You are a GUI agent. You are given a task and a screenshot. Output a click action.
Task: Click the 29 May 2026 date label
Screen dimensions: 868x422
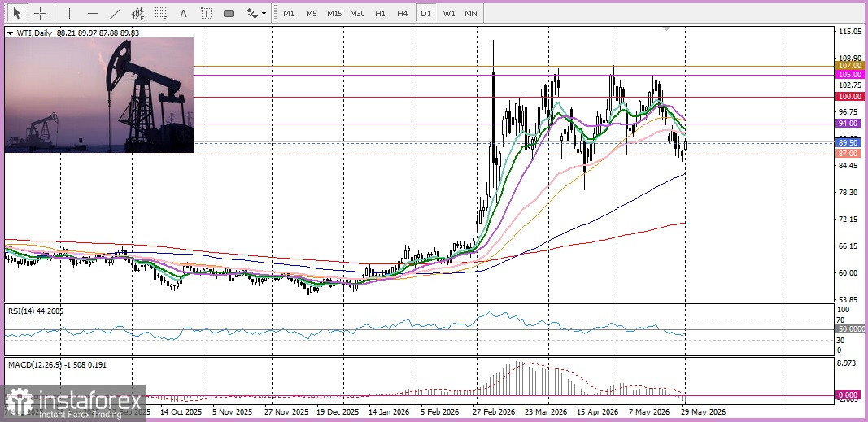pos(703,412)
